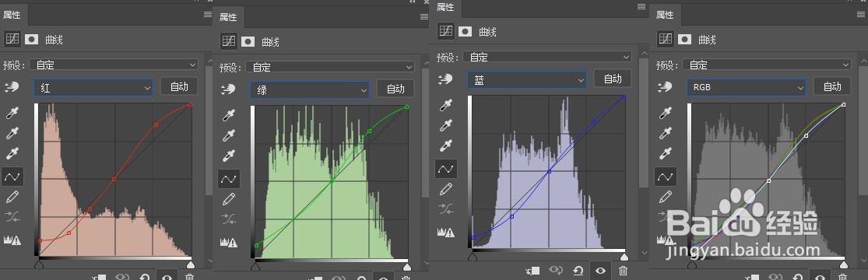Toggle layer mask icon in RGB panel header

685,39
